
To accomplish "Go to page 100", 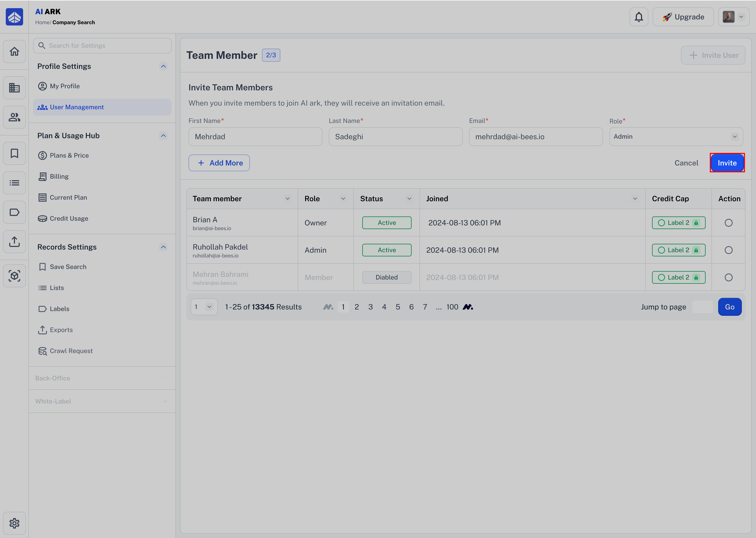I will coord(452,307).
